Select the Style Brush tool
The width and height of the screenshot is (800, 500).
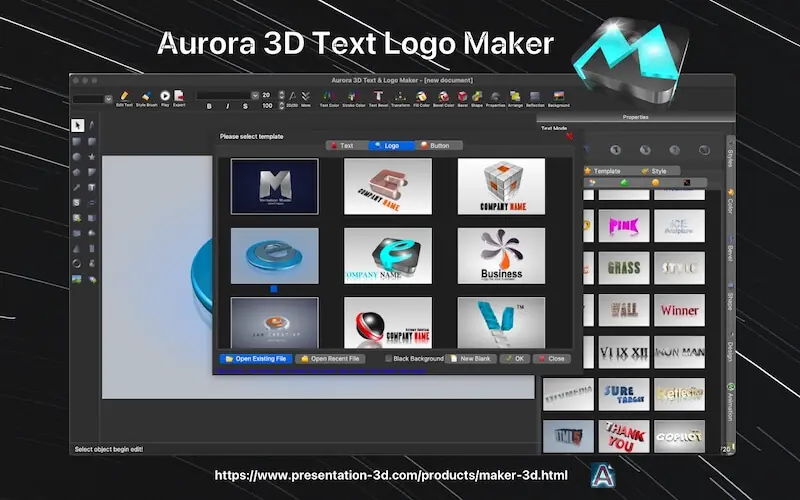pos(146,98)
